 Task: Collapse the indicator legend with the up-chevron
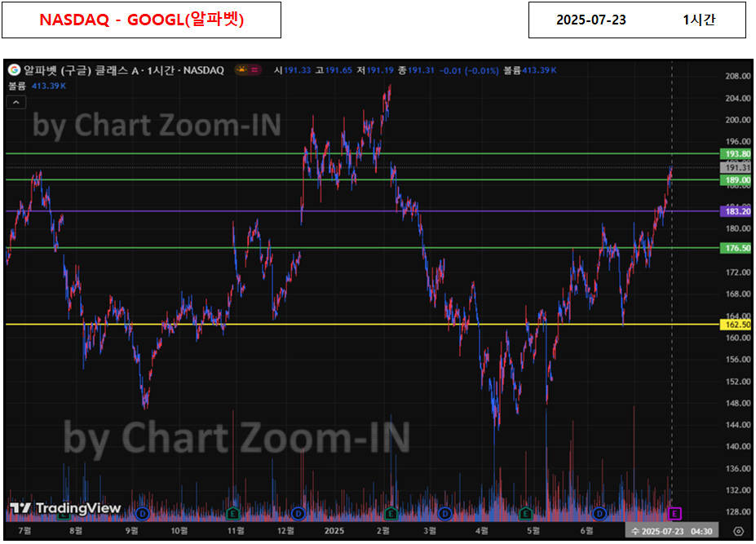[x=16, y=102]
